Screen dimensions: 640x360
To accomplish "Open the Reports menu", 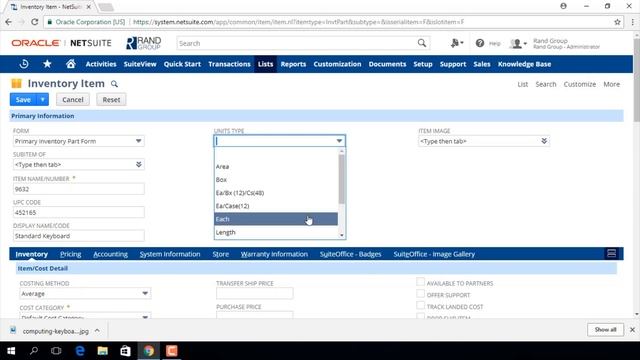I will pos(293,64).
